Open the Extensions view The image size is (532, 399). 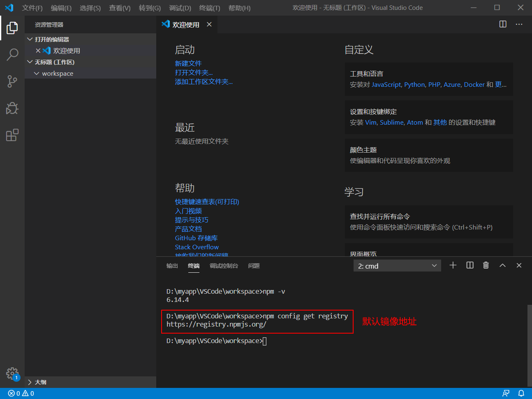tap(12, 135)
